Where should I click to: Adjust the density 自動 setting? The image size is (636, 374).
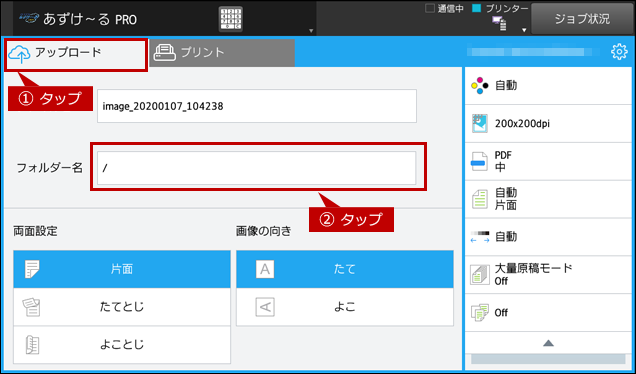[x=548, y=237]
